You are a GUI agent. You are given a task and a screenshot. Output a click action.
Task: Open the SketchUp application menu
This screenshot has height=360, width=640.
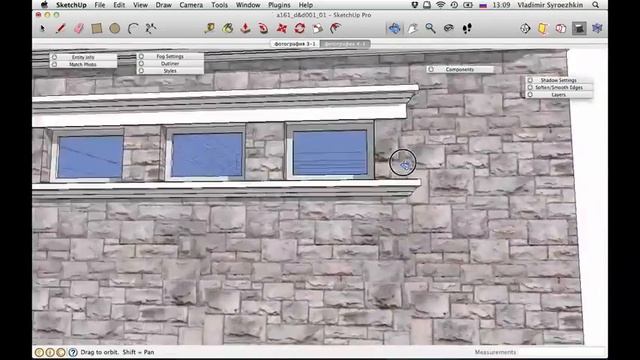coord(71,5)
